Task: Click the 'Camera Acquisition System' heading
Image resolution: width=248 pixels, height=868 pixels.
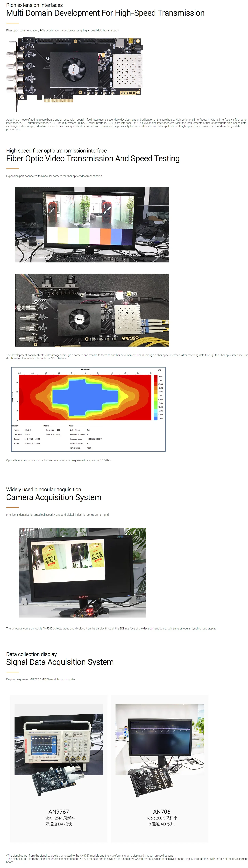Action: click(x=53, y=497)
